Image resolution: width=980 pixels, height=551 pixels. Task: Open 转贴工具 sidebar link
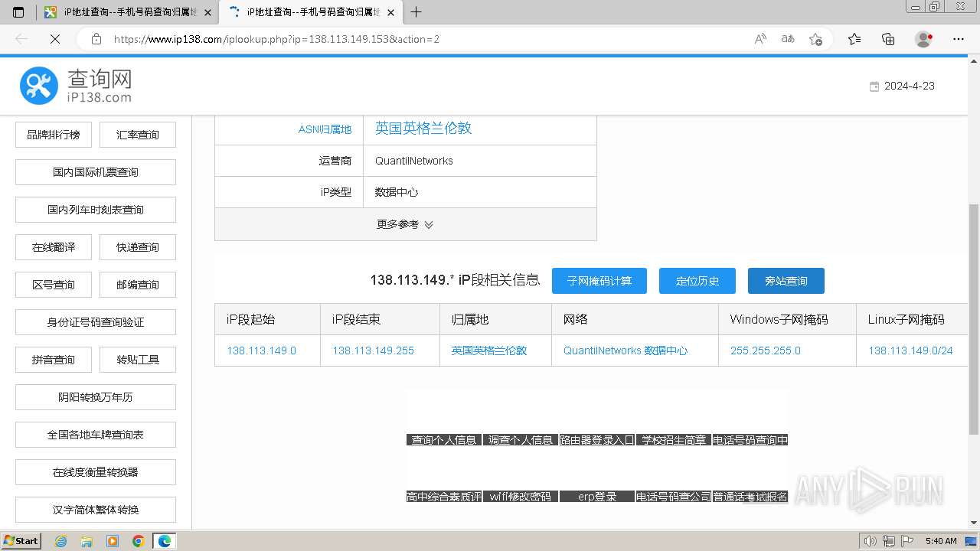[138, 360]
